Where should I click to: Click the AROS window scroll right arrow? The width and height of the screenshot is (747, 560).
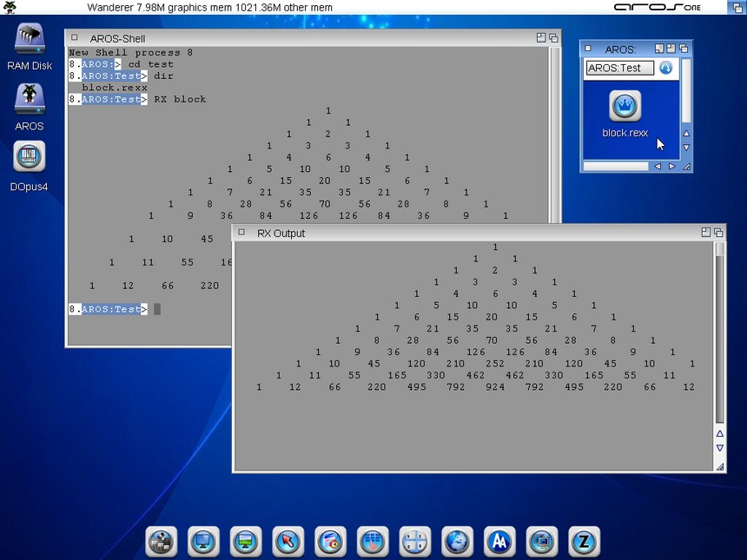(671, 166)
